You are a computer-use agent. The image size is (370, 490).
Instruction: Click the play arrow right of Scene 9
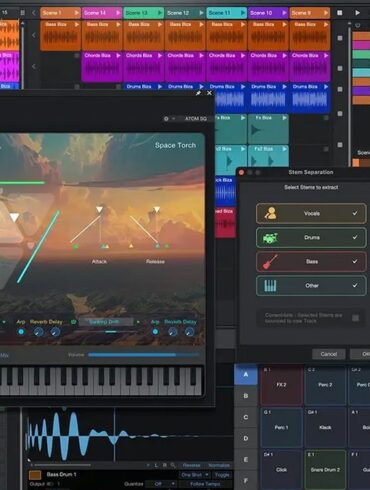325,13
